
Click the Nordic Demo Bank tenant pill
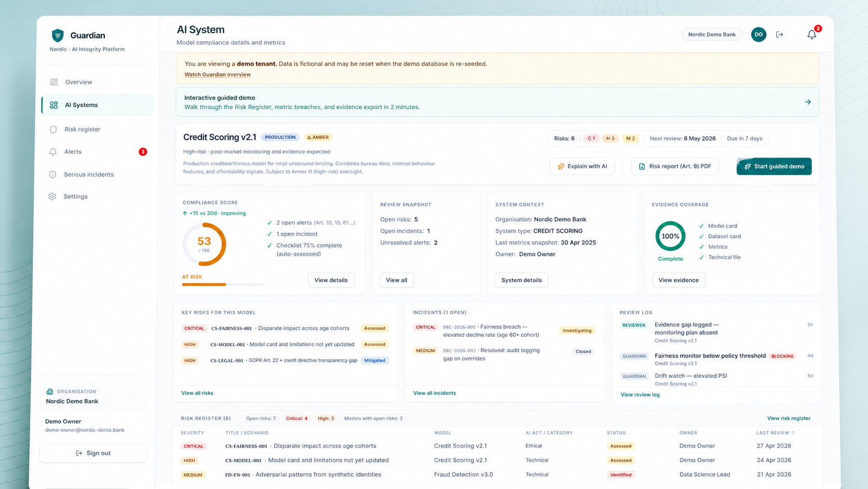[712, 34]
